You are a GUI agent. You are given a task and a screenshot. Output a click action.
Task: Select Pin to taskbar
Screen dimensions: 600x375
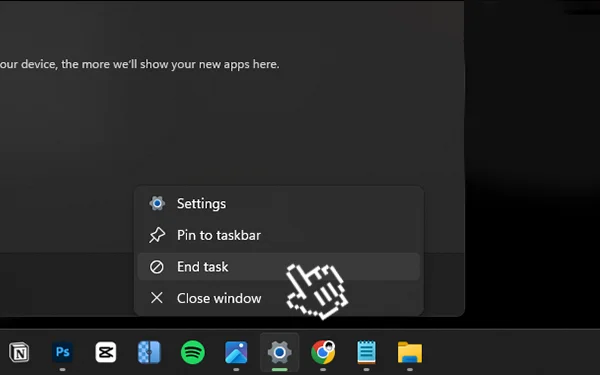pyautogui.click(x=279, y=235)
